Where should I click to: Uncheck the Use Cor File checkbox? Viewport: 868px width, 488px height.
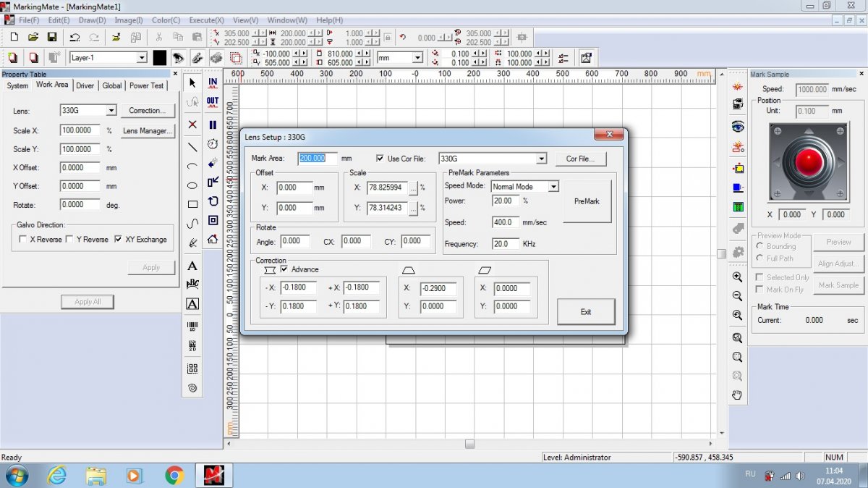click(x=380, y=159)
